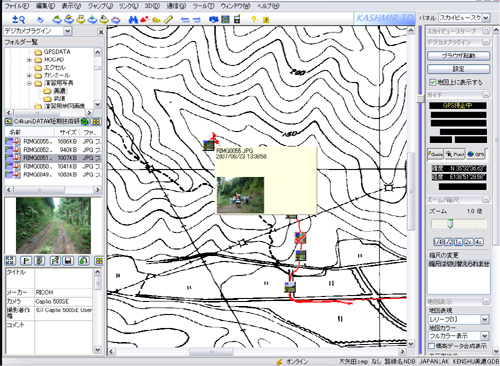The width and height of the screenshot is (500, 366).
Task: Click the blue camera toolbar icon
Action: [x=214, y=20]
